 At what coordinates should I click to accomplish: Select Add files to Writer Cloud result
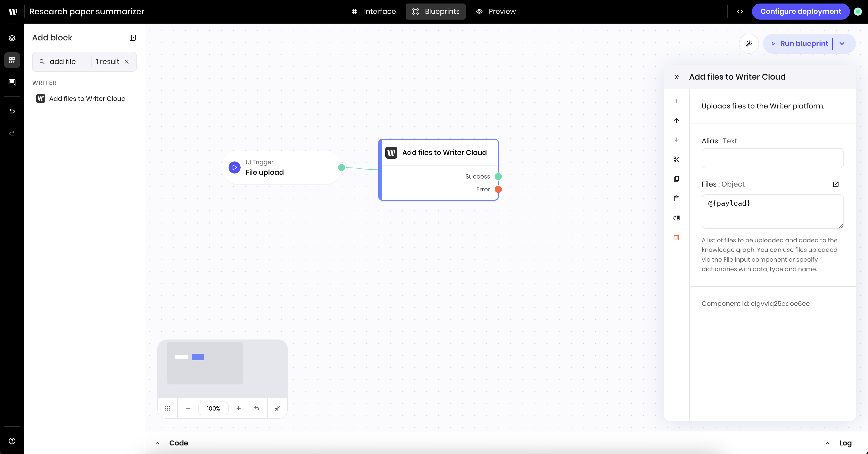point(87,99)
